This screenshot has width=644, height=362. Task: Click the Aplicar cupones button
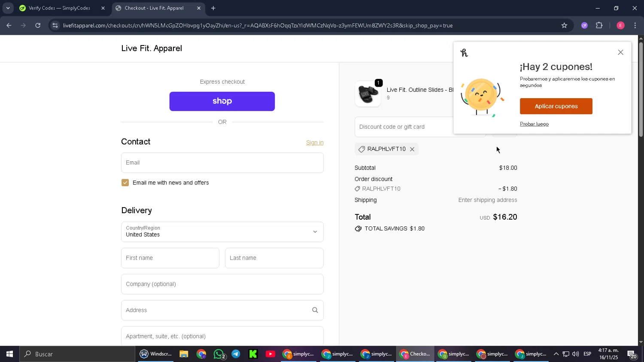(556, 106)
